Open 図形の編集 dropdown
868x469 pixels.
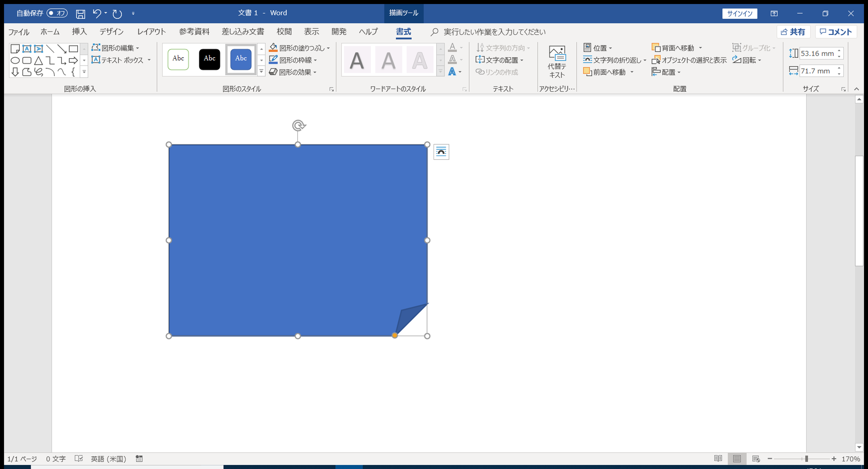coord(115,48)
